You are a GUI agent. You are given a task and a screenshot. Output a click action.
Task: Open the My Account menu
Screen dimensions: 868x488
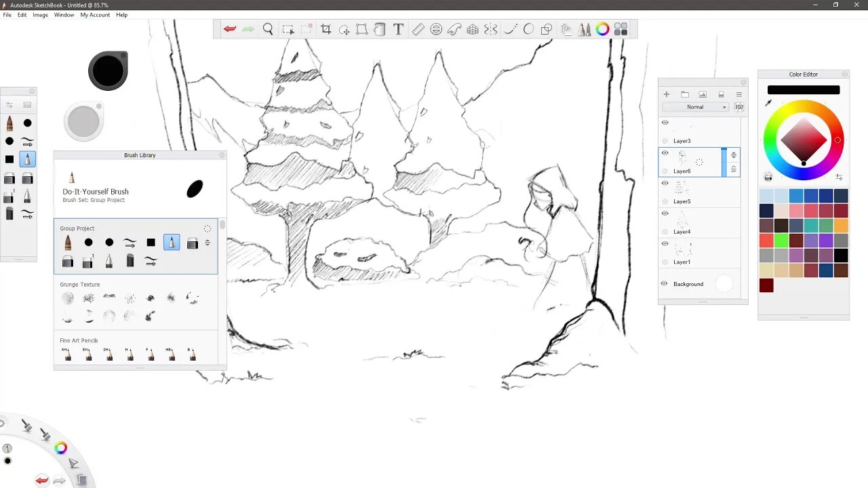click(x=95, y=15)
